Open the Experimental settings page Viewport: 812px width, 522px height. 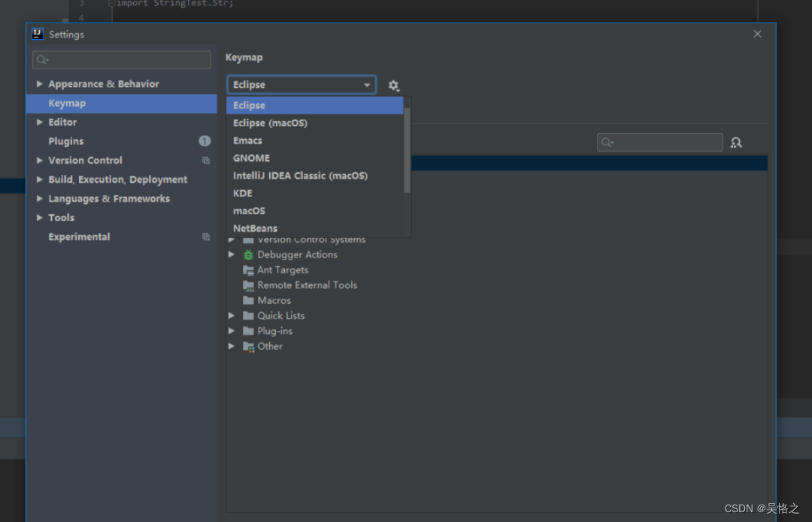pos(122,237)
